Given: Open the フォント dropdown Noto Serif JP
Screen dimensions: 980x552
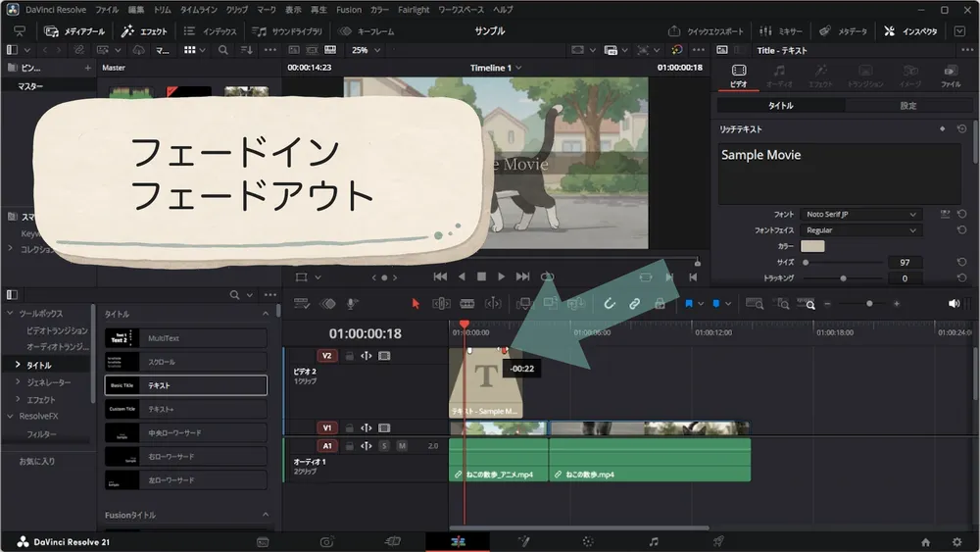Looking at the screenshot, I should tap(860, 215).
